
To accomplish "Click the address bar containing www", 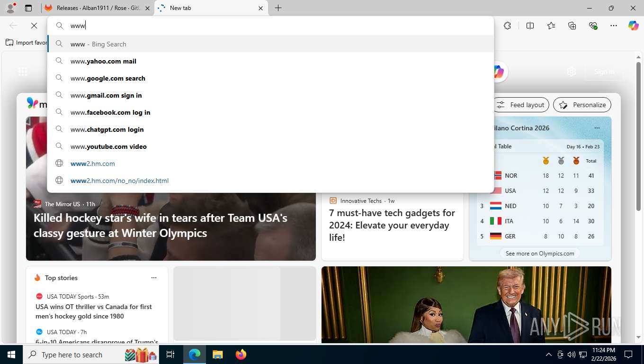I will 271,26.
